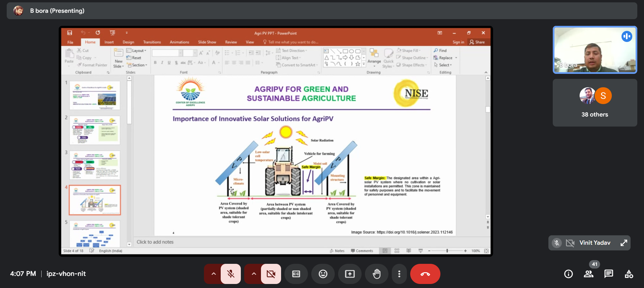Click the present screen icon

[350, 274]
